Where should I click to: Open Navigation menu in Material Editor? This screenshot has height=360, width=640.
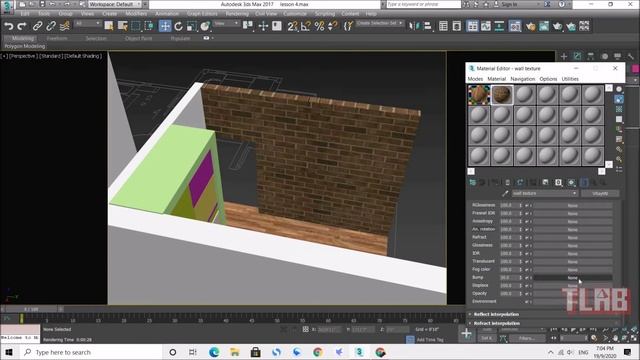(x=522, y=79)
